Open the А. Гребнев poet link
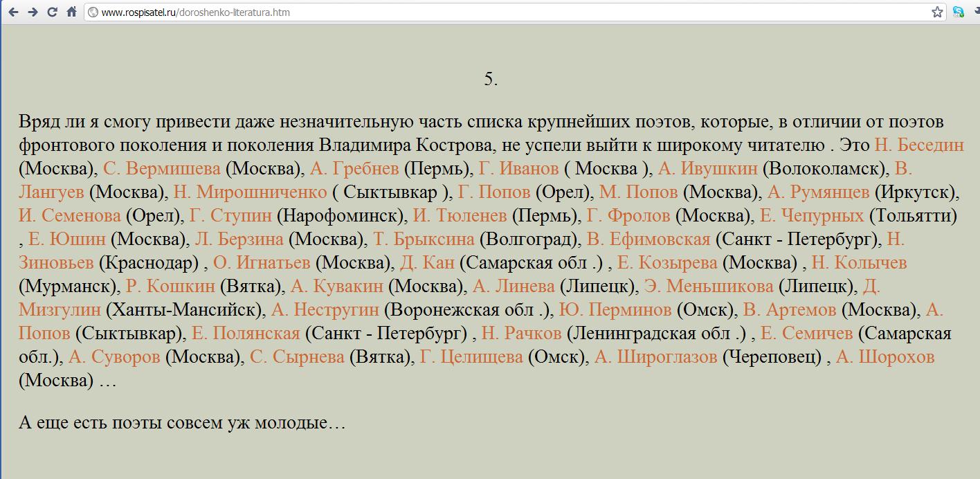This screenshot has height=479, width=980. click(354, 169)
